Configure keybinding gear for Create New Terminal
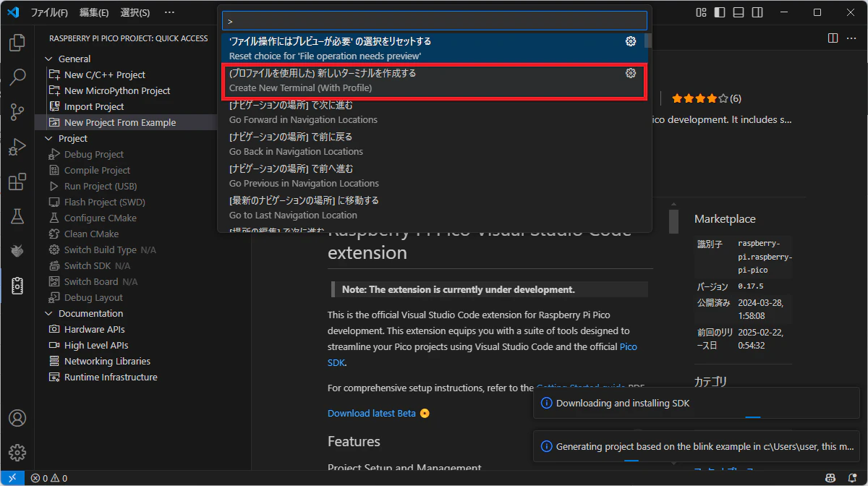This screenshot has height=486, width=868. tap(631, 73)
